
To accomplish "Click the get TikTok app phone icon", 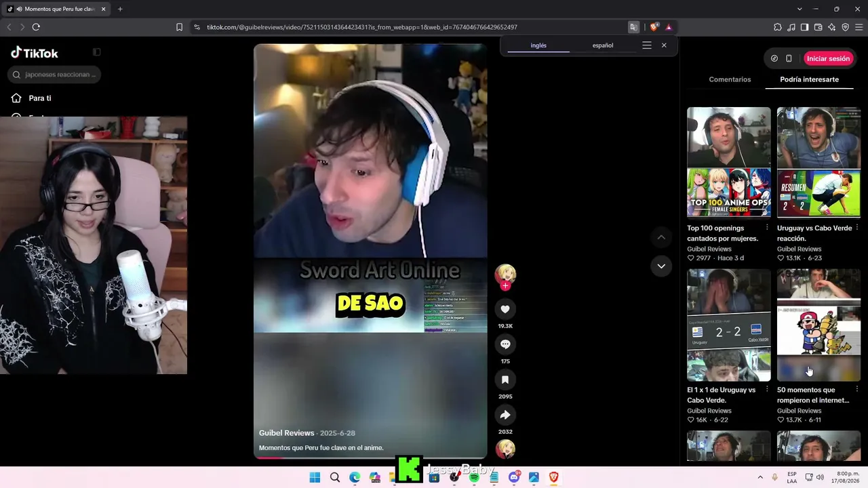I will point(789,58).
